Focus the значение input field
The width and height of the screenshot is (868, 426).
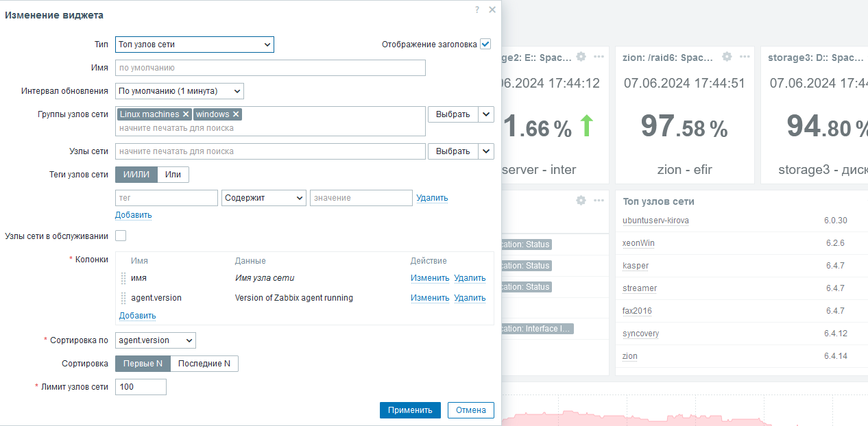click(x=361, y=198)
